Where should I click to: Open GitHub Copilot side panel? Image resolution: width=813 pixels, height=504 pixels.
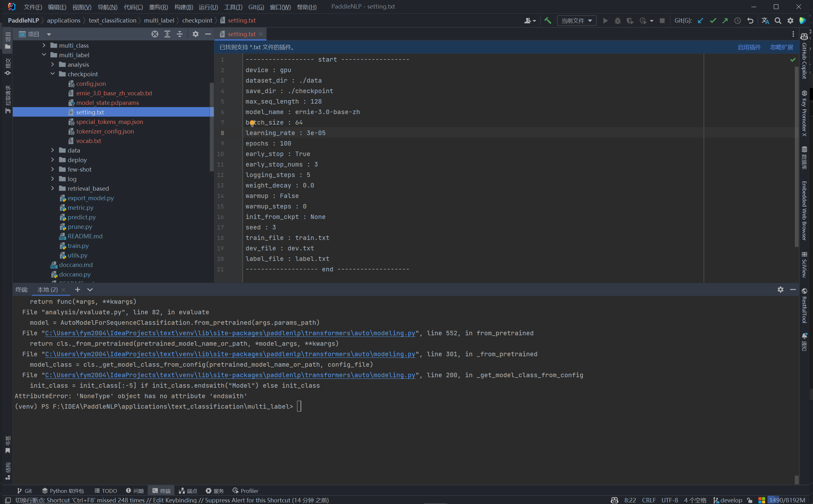(804, 56)
